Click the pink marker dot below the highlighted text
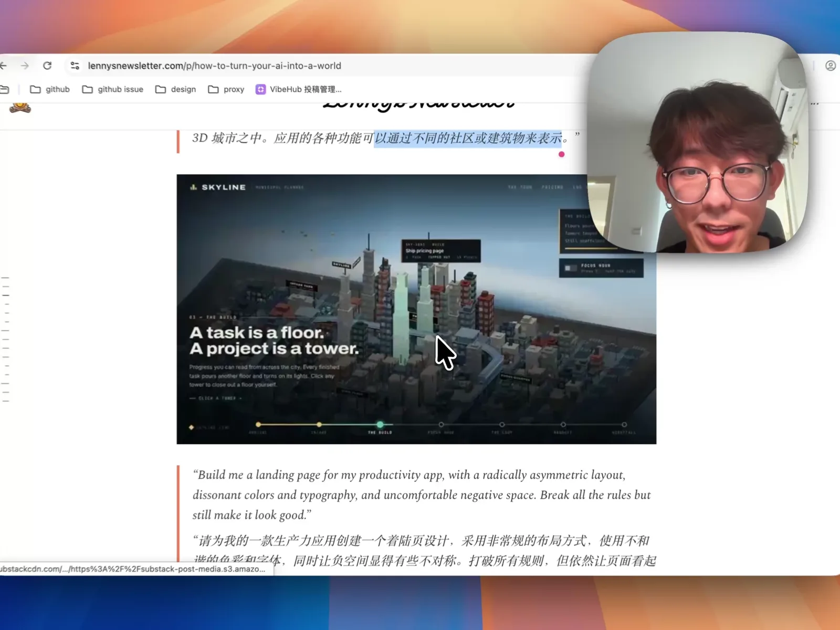This screenshot has height=630, width=840. [562, 154]
